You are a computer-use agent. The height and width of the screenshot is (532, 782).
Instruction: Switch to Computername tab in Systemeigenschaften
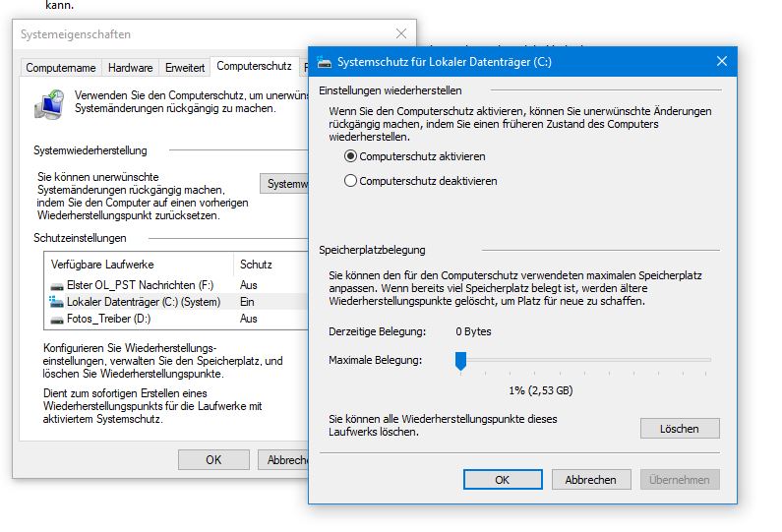pyautogui.click(x=61, y=68)
